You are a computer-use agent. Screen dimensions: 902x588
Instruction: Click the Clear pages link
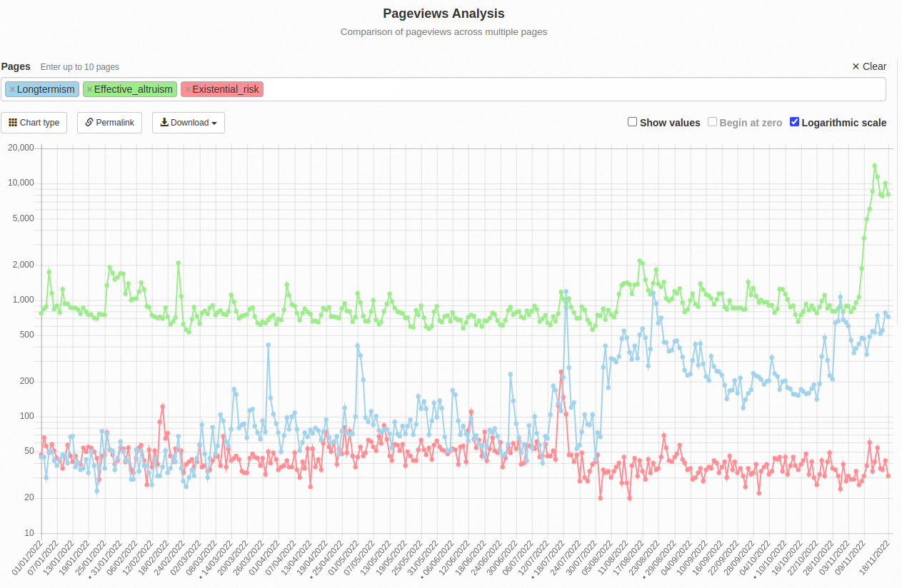click(874, 66)
